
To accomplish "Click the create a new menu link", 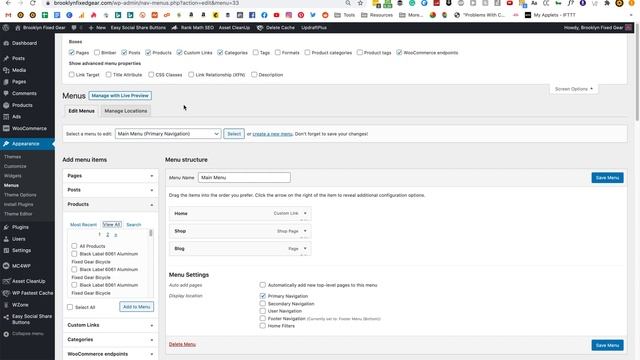I will click(272, 134).
